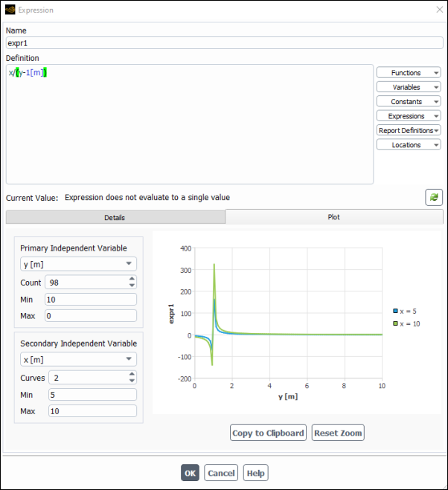The width and height of the screenshot is (448, 490).
Task: Click the Reset Zoom button
Action: tap(338, 433)
